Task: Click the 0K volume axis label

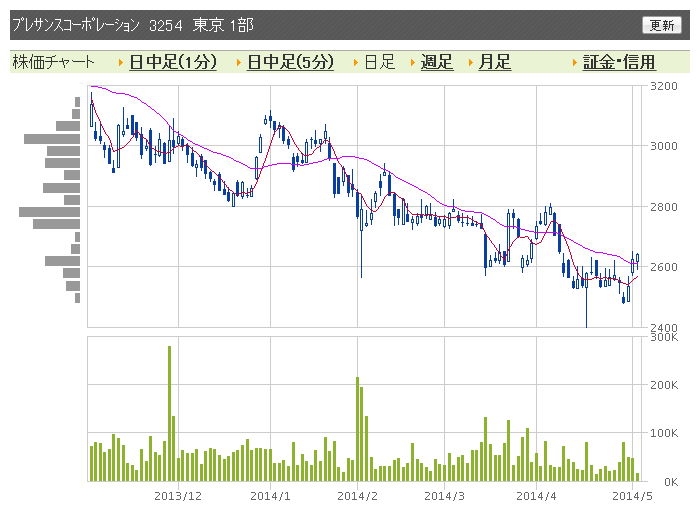Action: (x=671, y=482)
